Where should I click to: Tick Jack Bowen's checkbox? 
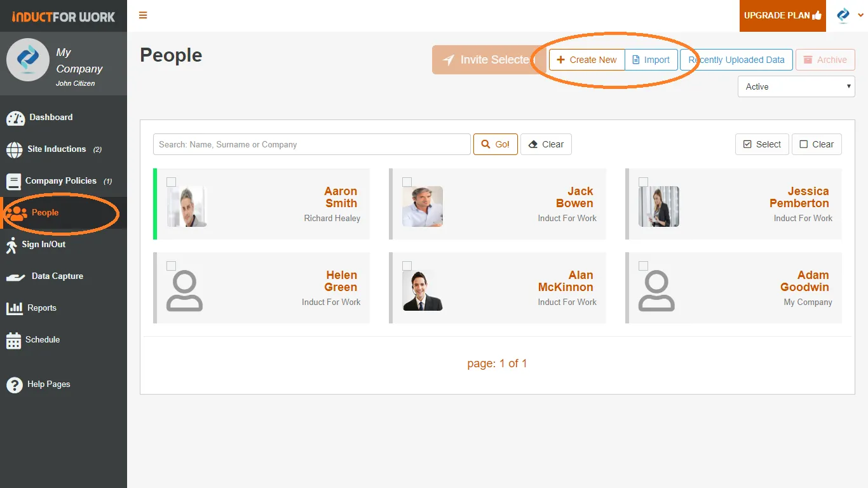[x=407, y=182]
